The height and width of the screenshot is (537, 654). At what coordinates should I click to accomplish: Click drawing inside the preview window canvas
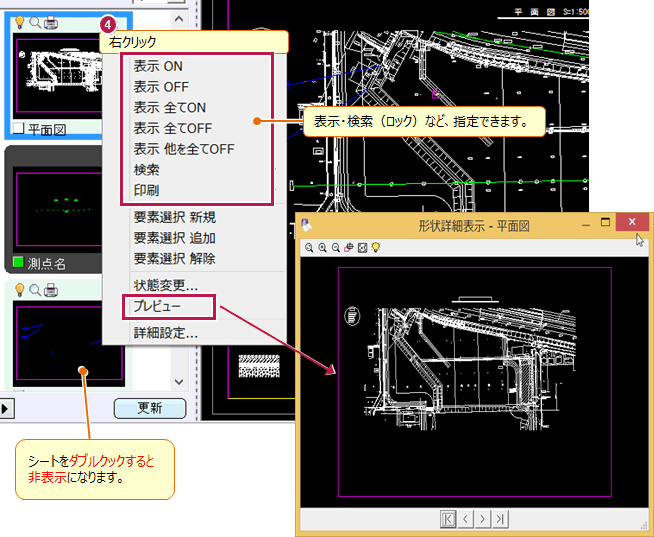point(475,382)
